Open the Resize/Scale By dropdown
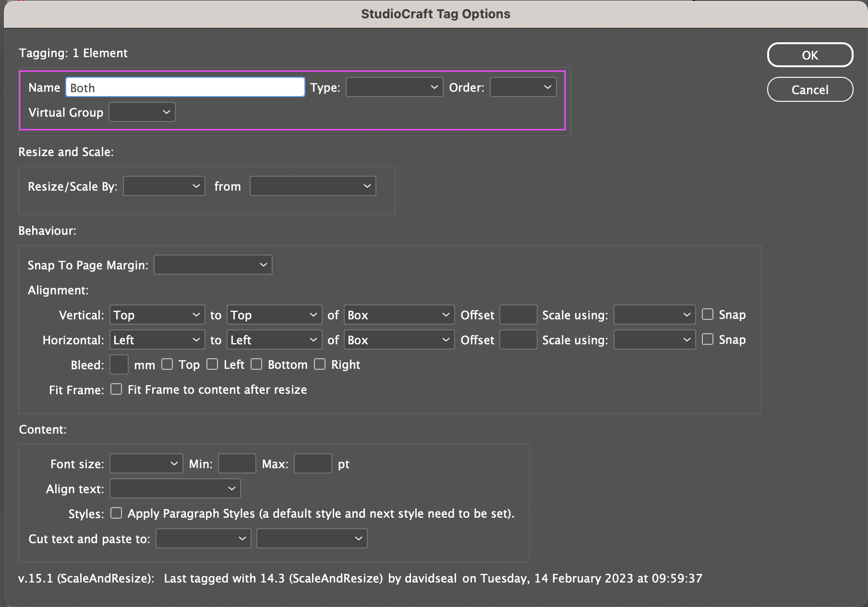Viewport: 868px width, 607px height. click(164, 186)
